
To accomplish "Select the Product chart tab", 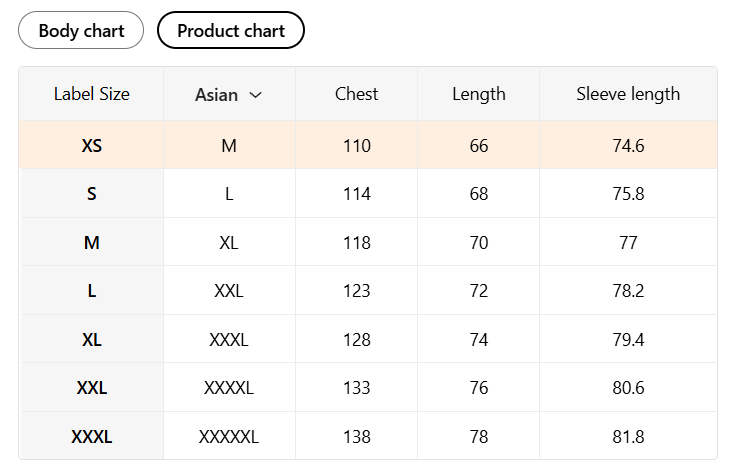I will (231, 30).
